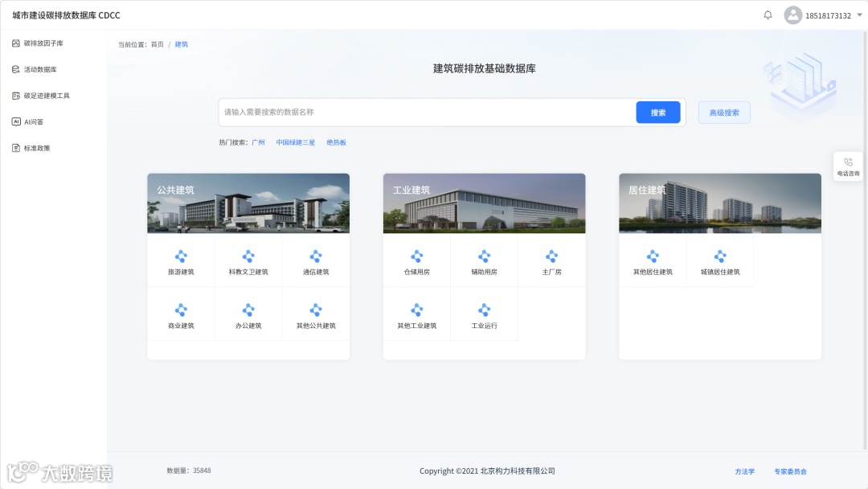Screen dimensions: 868x489
Task: Open the 其他居住建筑 category icon
Action: pyautogui.click(x=653, y=257)
